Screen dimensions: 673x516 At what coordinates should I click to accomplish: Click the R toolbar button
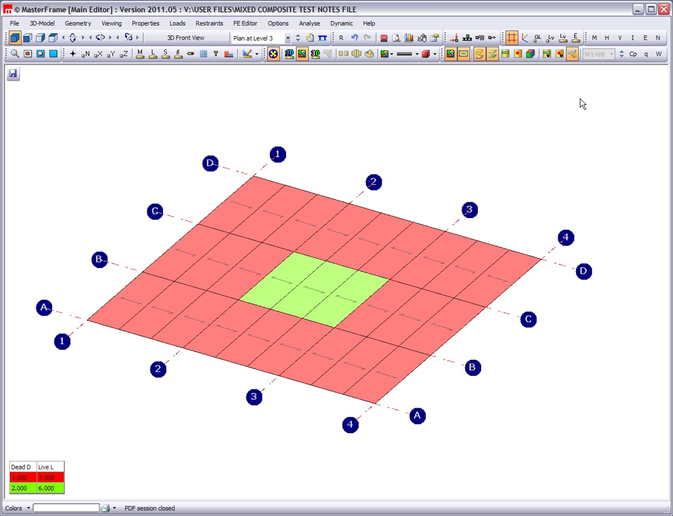pyautogui.click(x=341, y=38)
